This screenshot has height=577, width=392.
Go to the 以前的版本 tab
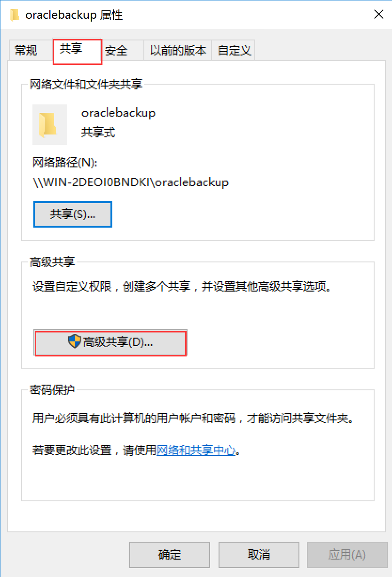coord(178,50)
